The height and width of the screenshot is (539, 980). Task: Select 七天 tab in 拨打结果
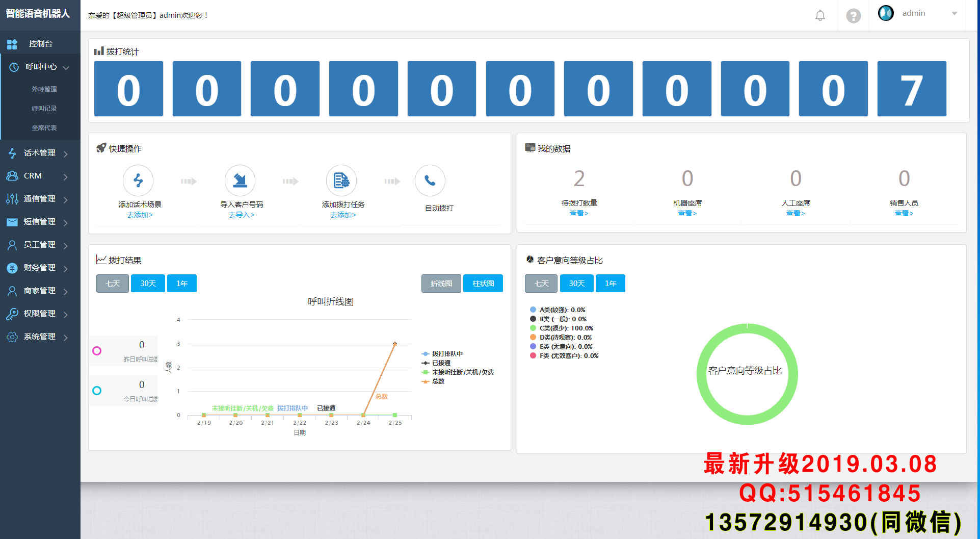click(x=113, y=284)
